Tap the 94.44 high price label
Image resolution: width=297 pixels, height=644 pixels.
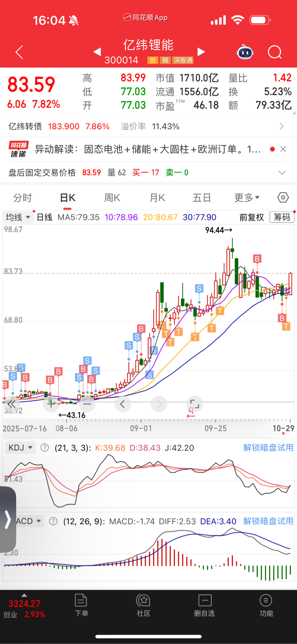click(218, 230)
